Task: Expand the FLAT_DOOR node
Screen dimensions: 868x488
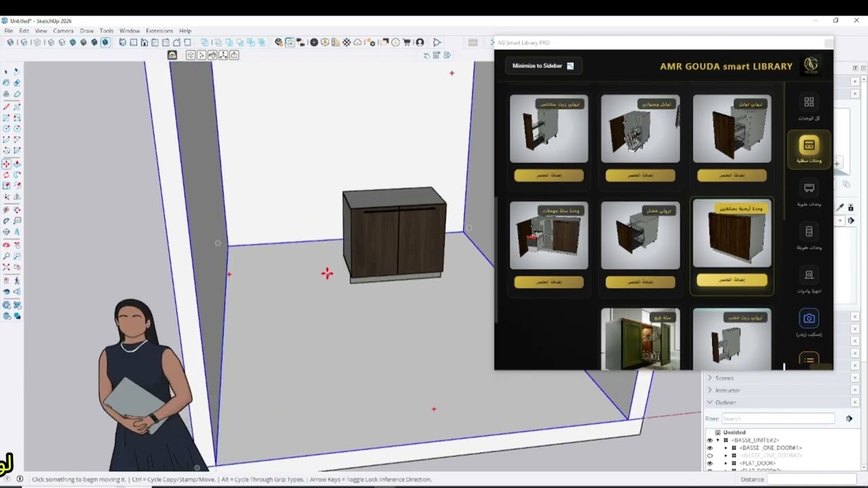Action: [x=726, y=463]
